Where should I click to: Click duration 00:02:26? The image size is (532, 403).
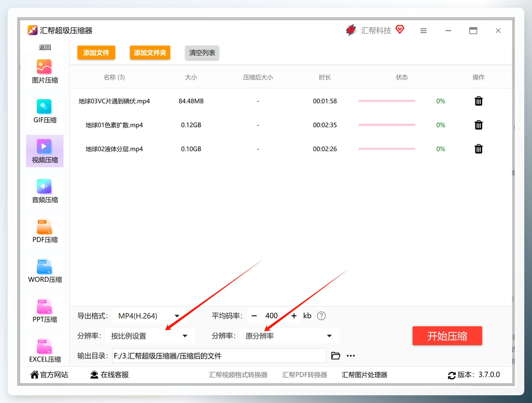325,149
